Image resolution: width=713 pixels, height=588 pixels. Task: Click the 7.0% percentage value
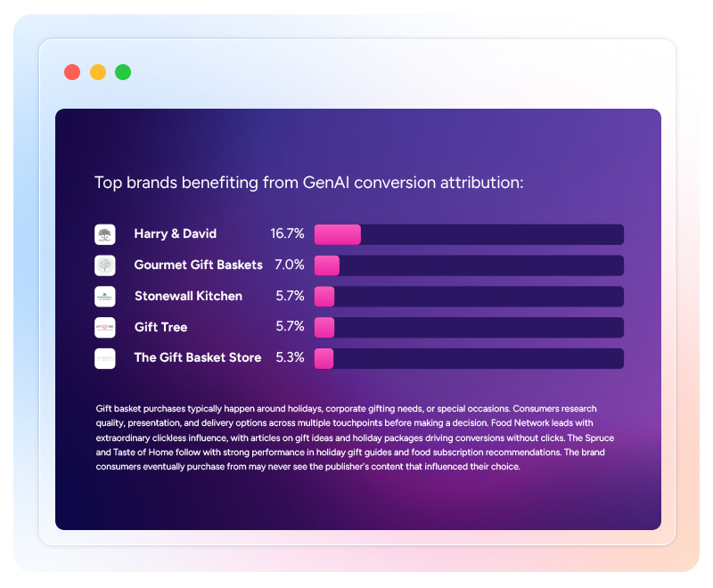pyautogui.click(x=290, y=265)
